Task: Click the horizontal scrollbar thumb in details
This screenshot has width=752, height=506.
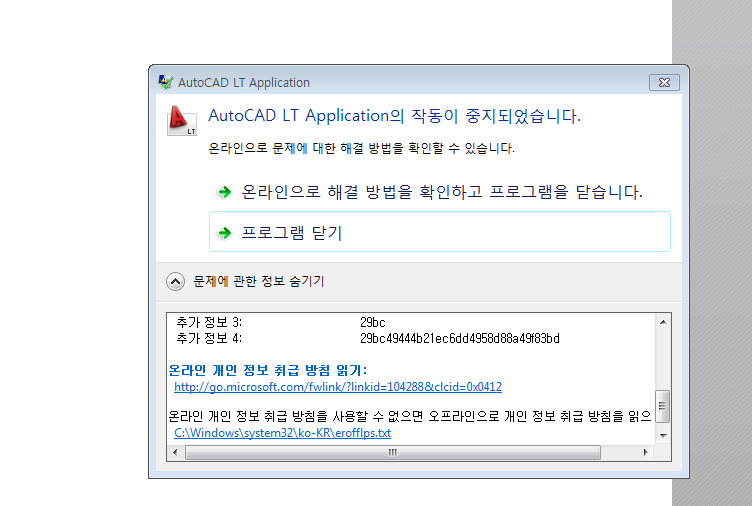Action: click(x=393, y=453)
